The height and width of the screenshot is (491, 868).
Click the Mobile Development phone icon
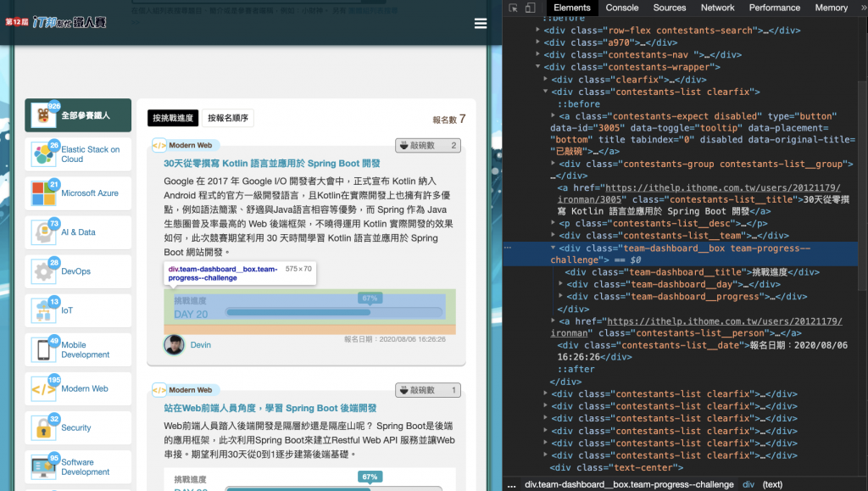pyautogui.click(x=43, y=349)
